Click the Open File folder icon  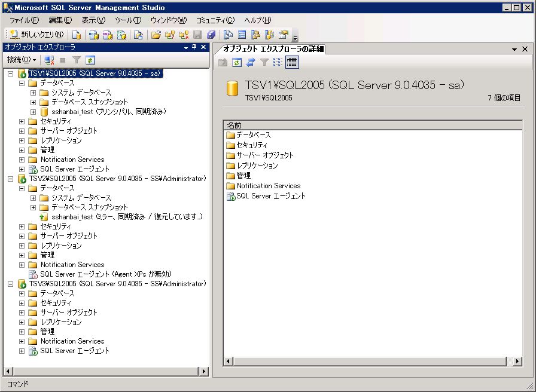pyautogui.click(x=156, y=35)
